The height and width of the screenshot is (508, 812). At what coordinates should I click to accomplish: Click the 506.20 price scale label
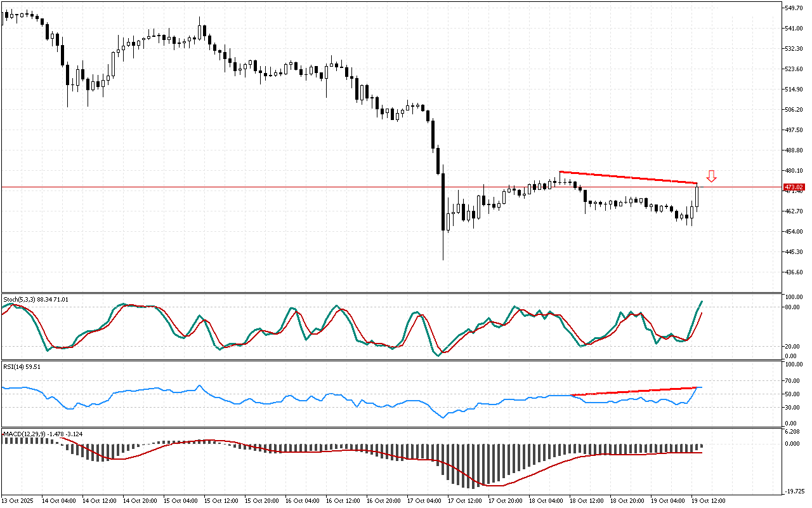[794, 110]
